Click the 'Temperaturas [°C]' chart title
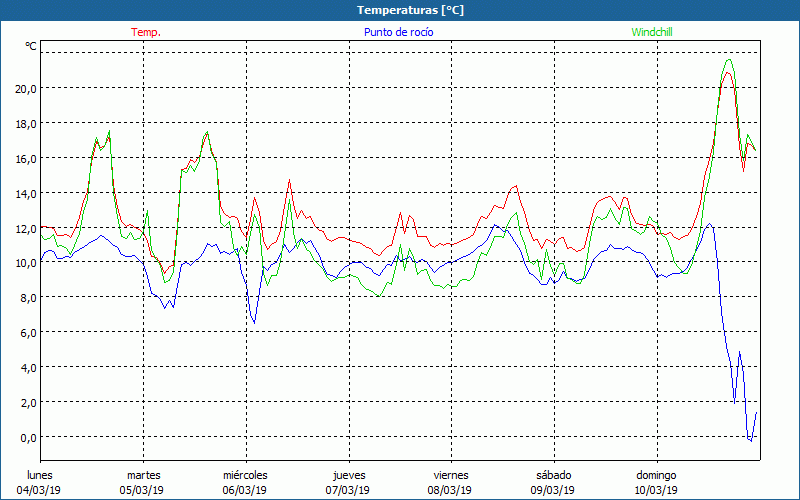 [411, 10]
